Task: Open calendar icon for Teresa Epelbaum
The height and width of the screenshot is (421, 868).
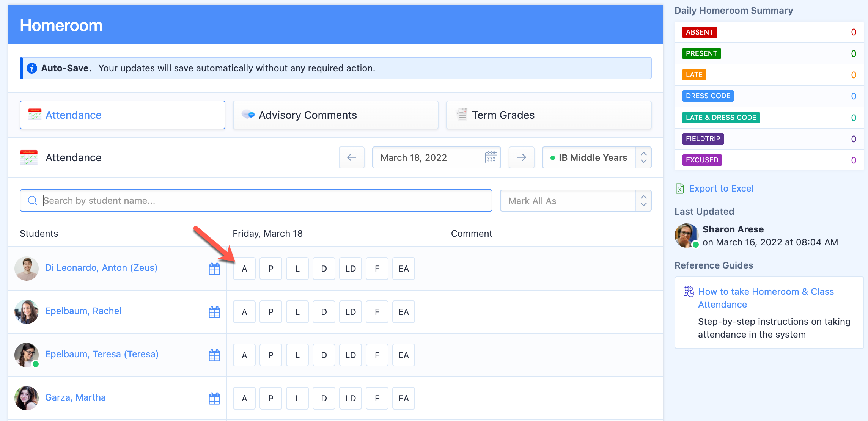Action: (214, 355)
